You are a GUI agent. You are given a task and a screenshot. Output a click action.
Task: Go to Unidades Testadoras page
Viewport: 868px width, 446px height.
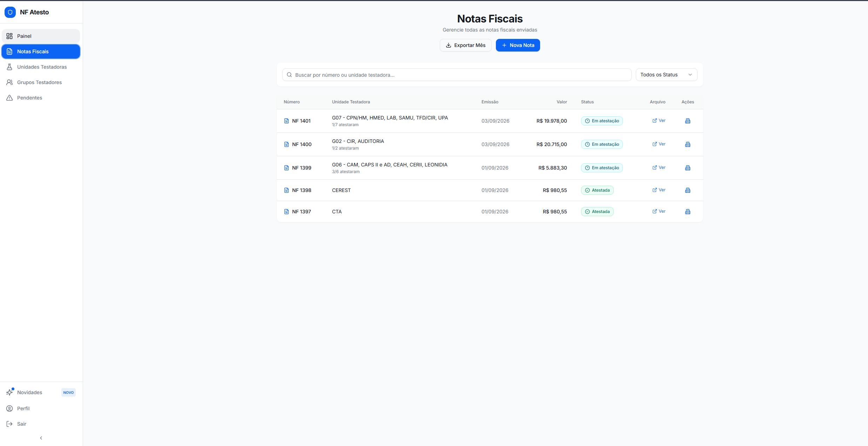click(x=41, y=67)
